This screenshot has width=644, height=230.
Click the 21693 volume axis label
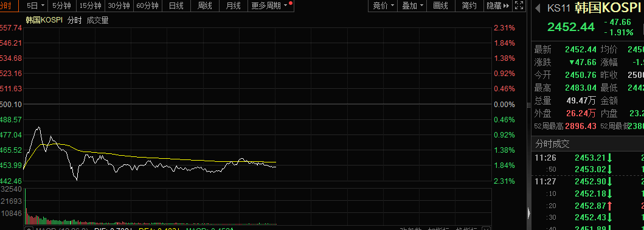coord(12,201)
